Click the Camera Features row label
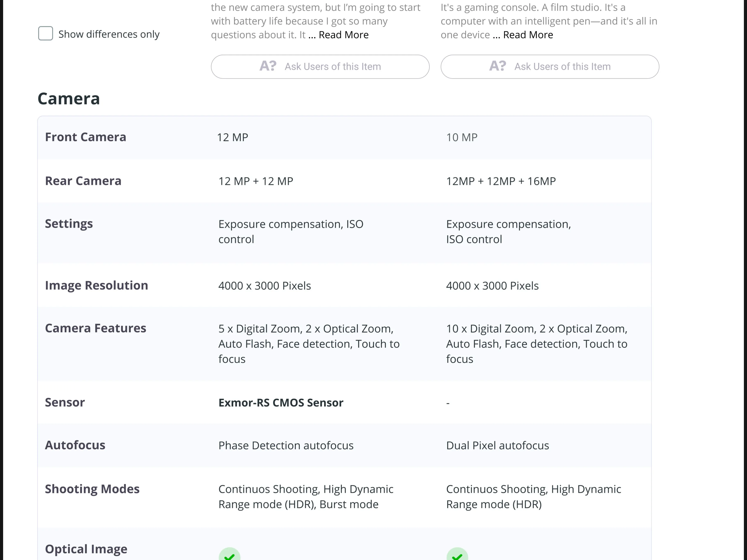The width and height of the screenshot is (747, 560). (96, 329)
